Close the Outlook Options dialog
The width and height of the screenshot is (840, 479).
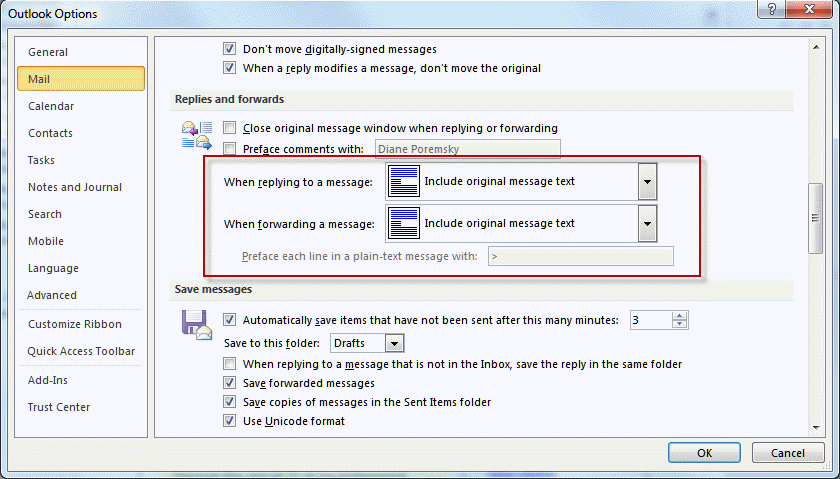[810, 9]
